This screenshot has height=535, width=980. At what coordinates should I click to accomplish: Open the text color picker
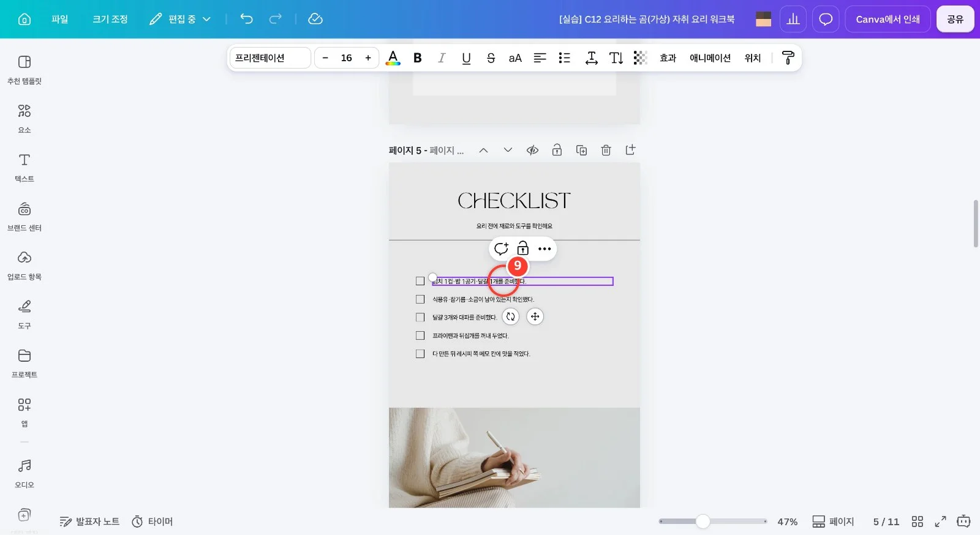coord(393,58)
